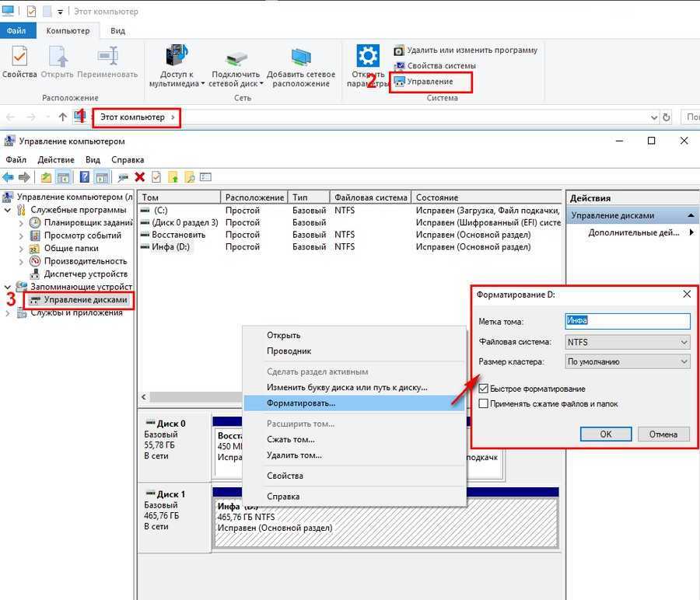
Task: Click the up-arrow icon in Explorer address bar
Action: (x=62, y=117)
